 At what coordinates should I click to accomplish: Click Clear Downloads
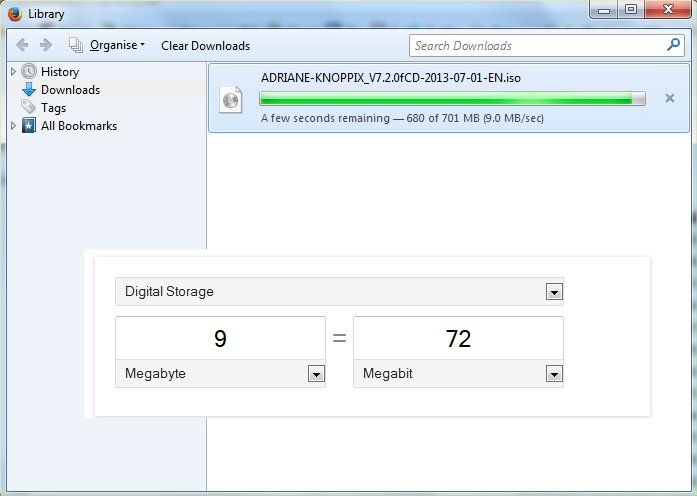click(x=205, y=46)
